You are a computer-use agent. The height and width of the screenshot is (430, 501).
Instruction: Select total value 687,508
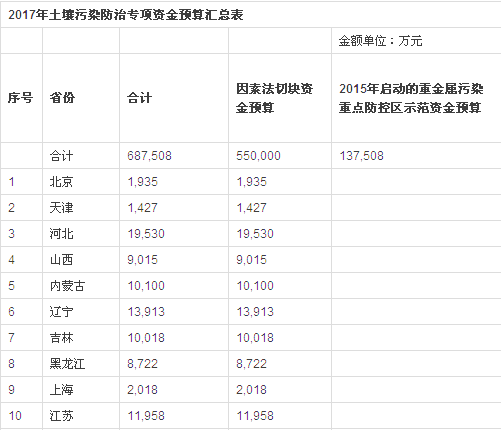pos(149,156)
